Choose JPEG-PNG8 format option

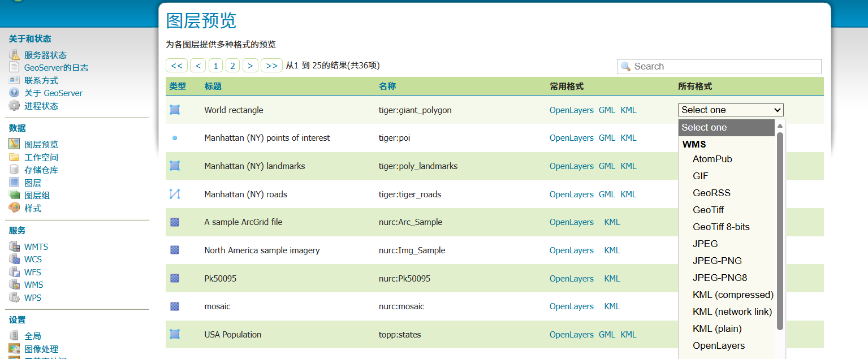pyautogui.click(x=720, y=278)
